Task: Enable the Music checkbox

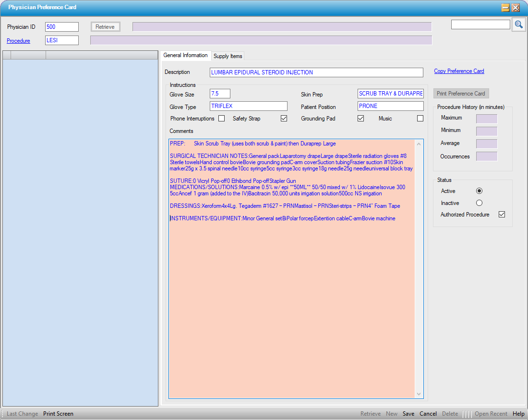Action: (x=420, y=119)
